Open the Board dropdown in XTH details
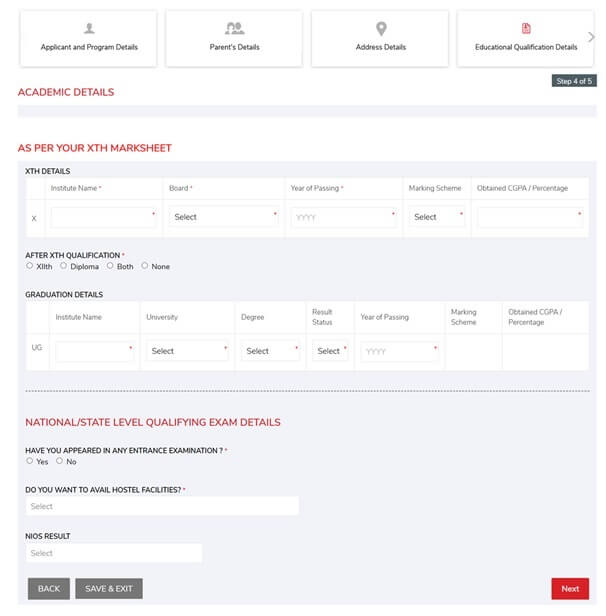 (x=223, y=217)
